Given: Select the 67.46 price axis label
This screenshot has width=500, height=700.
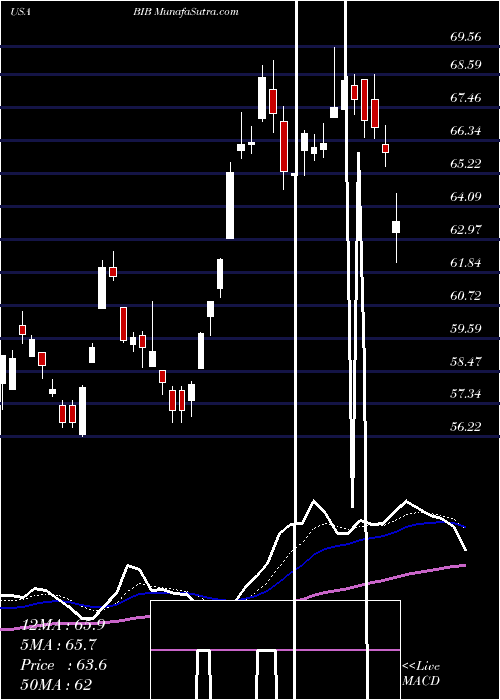Looking at the screenshot, I should click(x=466, y=98).
